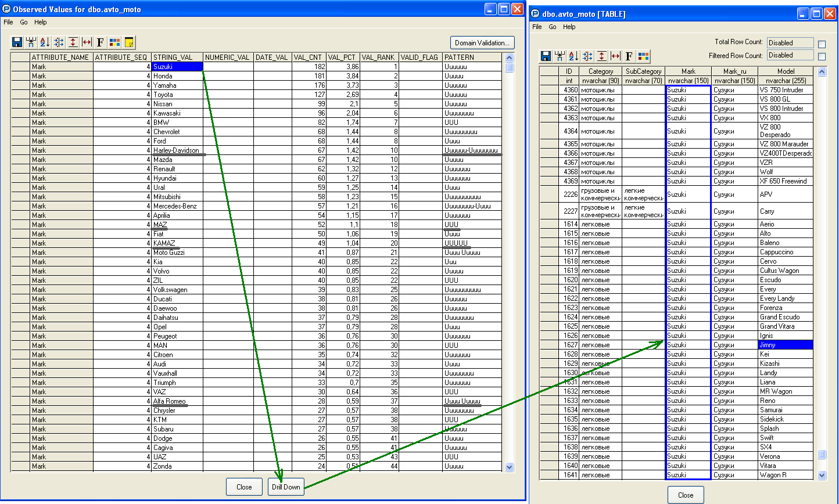Click filter/select columns icon in Observed Values toolbar
839x504 pixels.
pyautogui.click(x=31, y=42)
